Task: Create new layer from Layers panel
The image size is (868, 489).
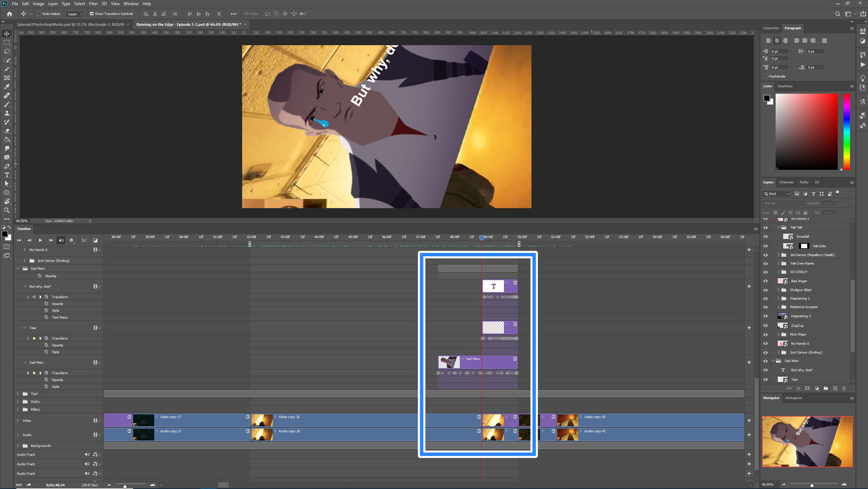Action: tap(835, 388)
